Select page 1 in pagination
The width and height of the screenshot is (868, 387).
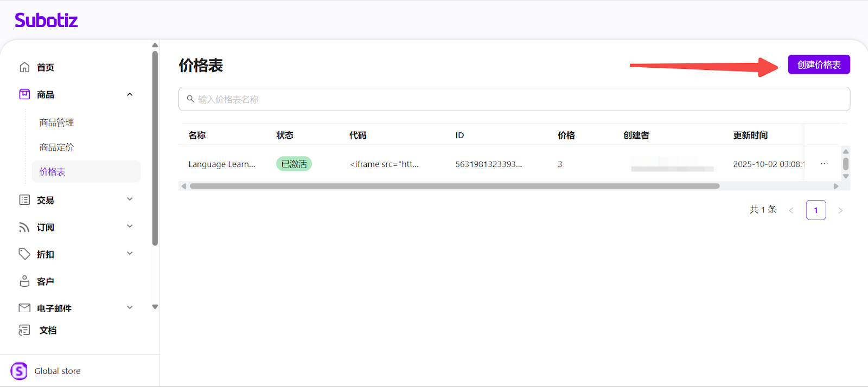815,210
